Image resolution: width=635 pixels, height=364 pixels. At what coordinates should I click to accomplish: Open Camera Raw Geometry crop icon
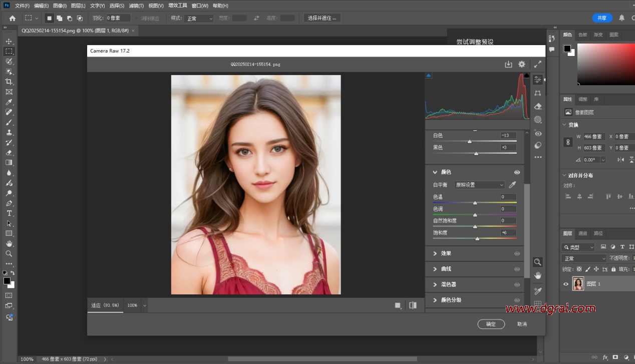click(538, 93)
